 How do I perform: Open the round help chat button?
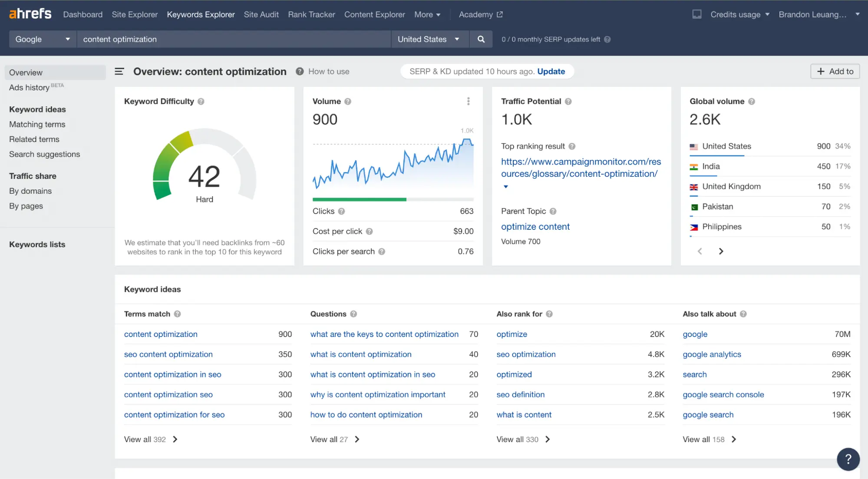(x=848, y=459)
